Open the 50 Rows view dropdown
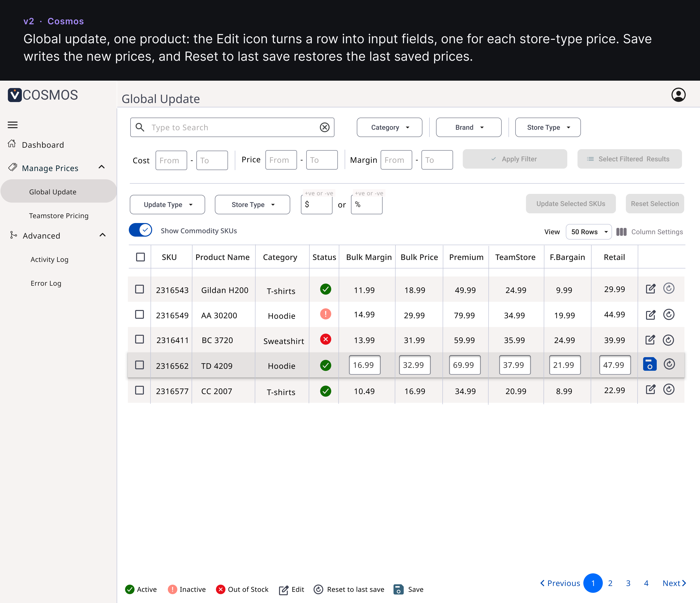 588,232
